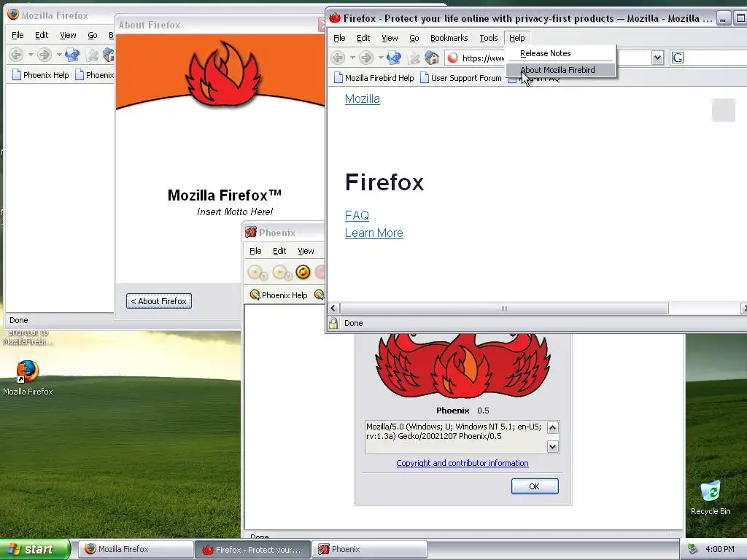The image size is (747, 560).
Task: Open Edit menu in Firebird window
Action: [x=363, y=38]
